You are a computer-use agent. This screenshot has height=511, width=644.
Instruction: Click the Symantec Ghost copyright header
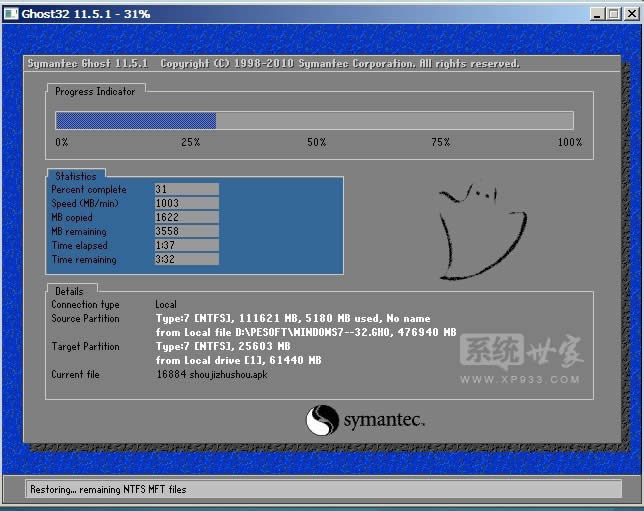[x=272, y=64]
